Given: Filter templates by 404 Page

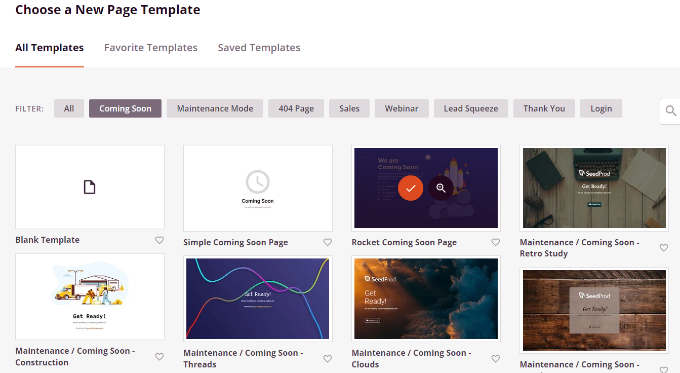Looking at the screenshot, I should point(296,108).
